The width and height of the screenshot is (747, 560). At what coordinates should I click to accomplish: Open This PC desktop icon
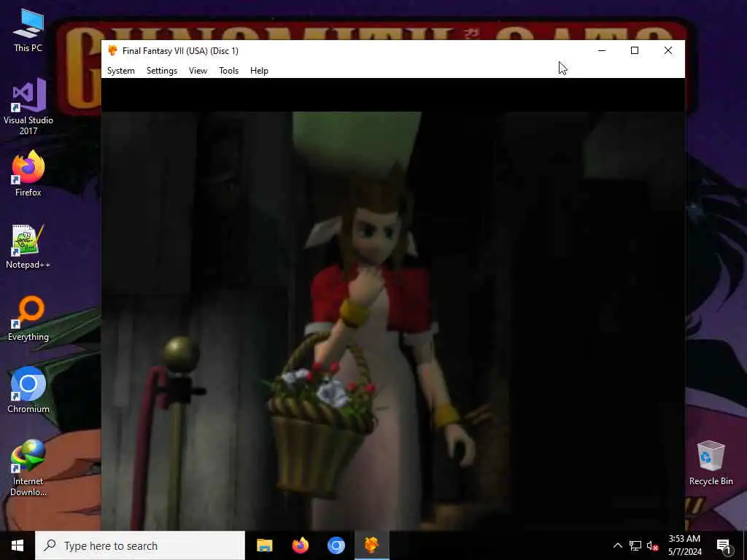coord(28,30)
